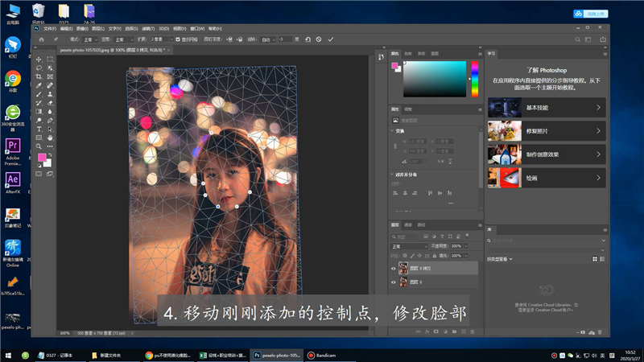Click the rainbow hue slider strip
644x362 pixels.
pos(474,77)
